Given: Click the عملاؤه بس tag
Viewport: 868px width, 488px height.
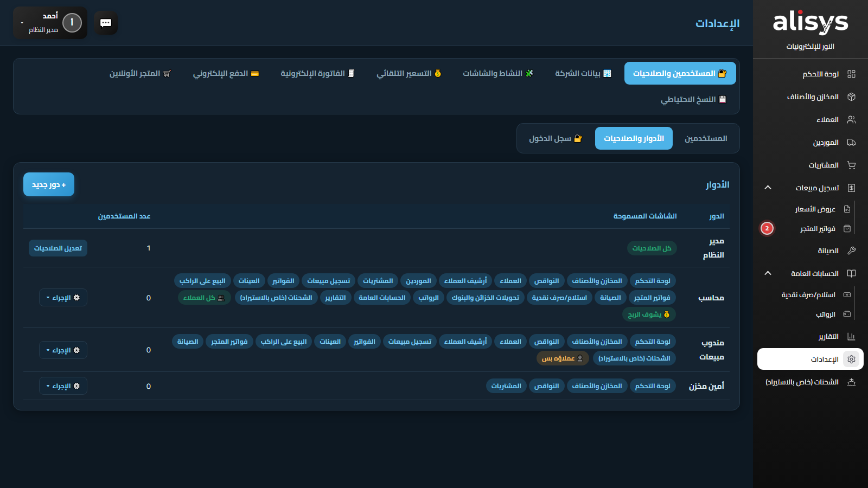Looking at the screenshot, I should pos(562,358).
